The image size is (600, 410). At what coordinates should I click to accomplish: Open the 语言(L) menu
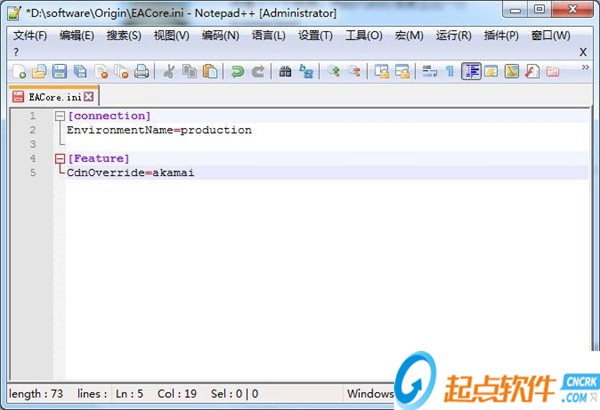(x=268, y=36)
